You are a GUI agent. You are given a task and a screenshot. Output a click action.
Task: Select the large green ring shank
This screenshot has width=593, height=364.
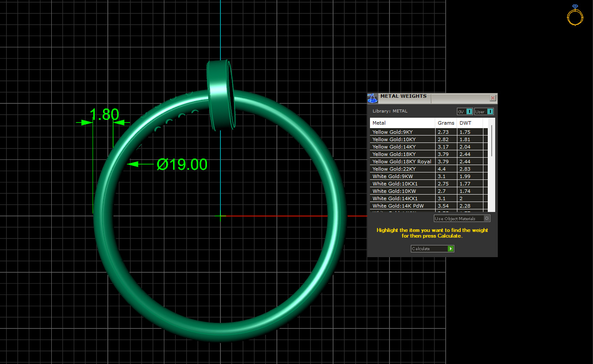(x=103, y=216)
